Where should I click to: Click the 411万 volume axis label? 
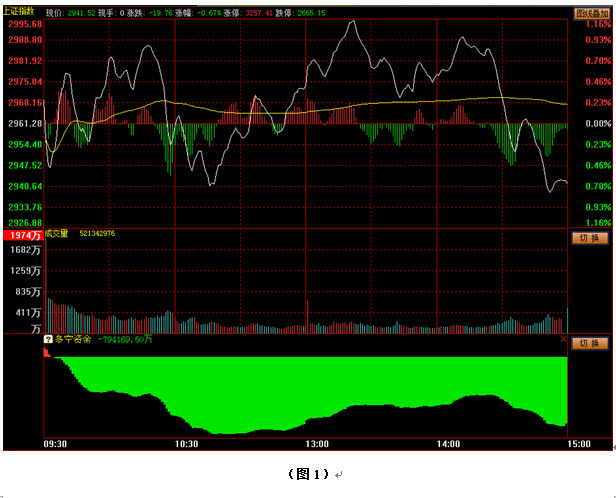coord(28,313)
